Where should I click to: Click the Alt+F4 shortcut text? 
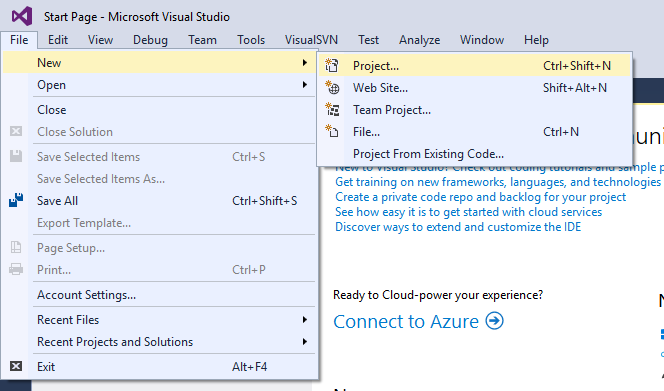click(x=249, y=367)
